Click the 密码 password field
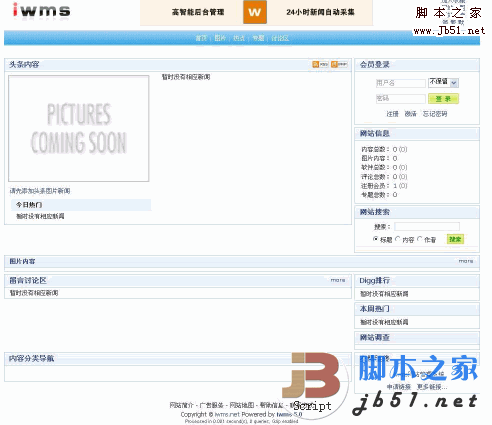Screen dimensions: 492x425 pyautogui.click(x=400, y=98)
